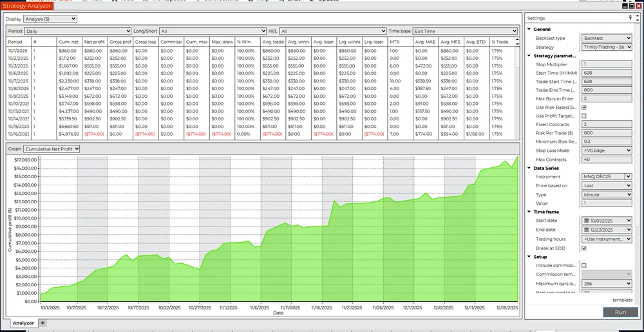The width and height of the screenshot is (644, 332).
Task: Sort by the % Win column header
Action: [x=247, y=42]
